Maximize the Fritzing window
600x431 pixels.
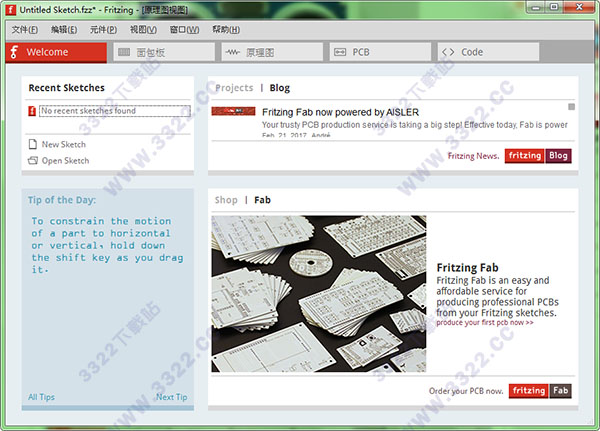tap(554, 7)
